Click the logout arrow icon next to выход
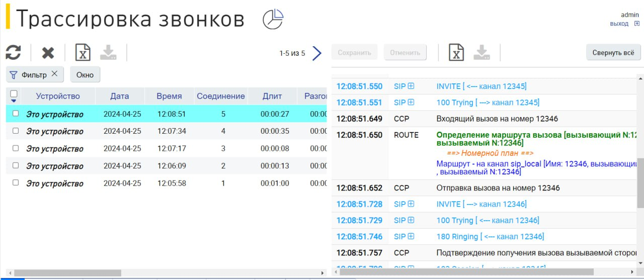The height and width of the screenshot is (280, 644). pyautogui.click(x=636, y=24)
